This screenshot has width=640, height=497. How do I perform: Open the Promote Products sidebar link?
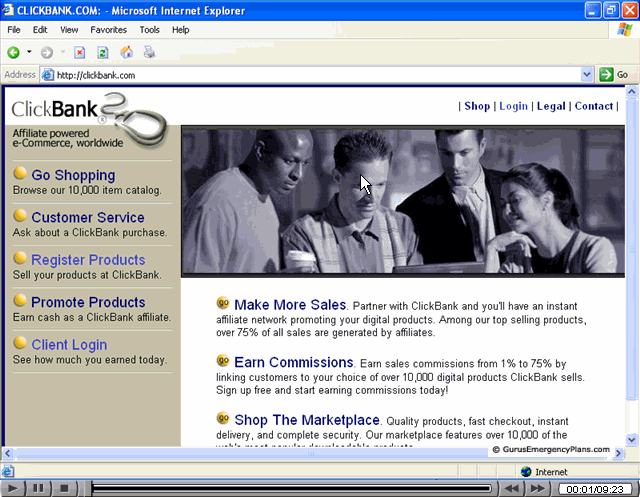tap(88, 302)
